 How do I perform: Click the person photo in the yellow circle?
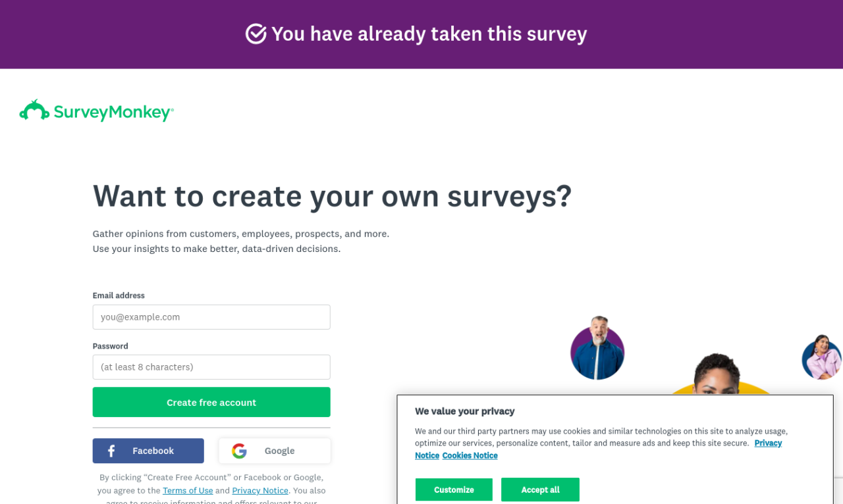point(718,375)
